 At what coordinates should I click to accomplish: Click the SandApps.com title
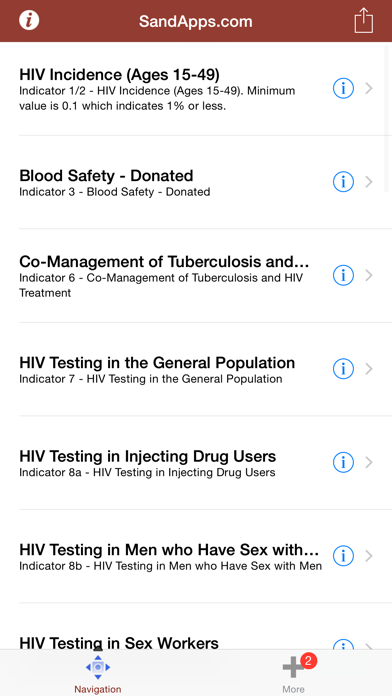(196, 21)
